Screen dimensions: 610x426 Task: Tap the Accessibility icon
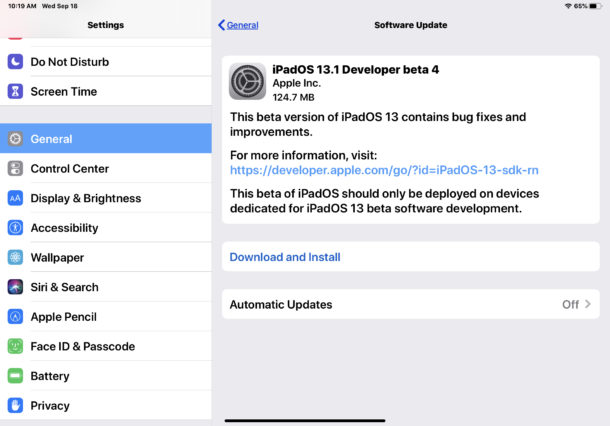[x=15, y=228]
